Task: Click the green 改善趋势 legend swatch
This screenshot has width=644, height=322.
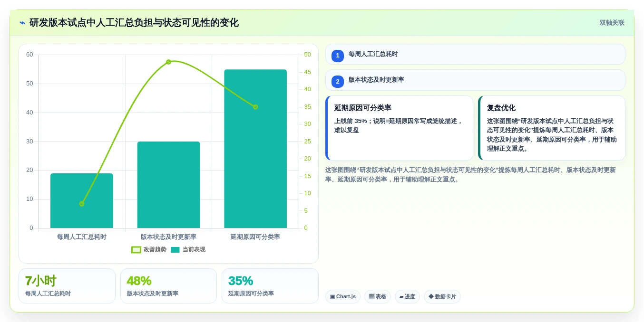Action: click(136, 250)
